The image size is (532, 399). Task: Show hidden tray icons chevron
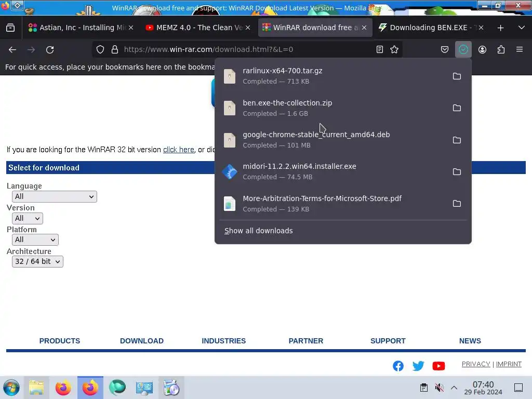coord(454,388)
